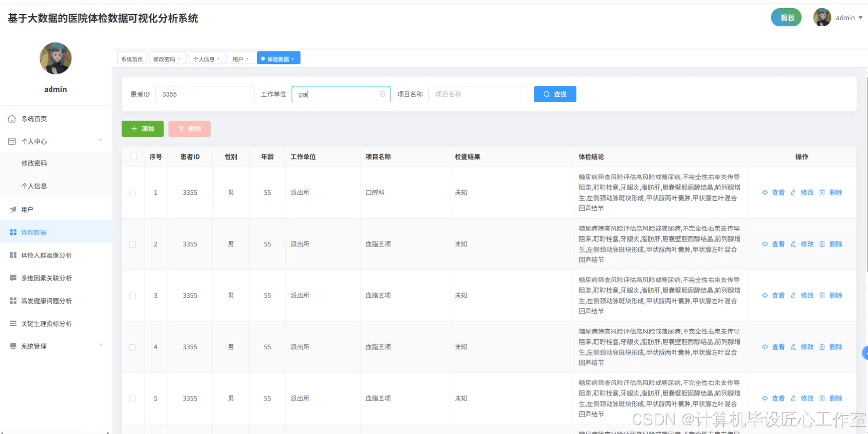Click the 查找 search button

coord(555,94)
